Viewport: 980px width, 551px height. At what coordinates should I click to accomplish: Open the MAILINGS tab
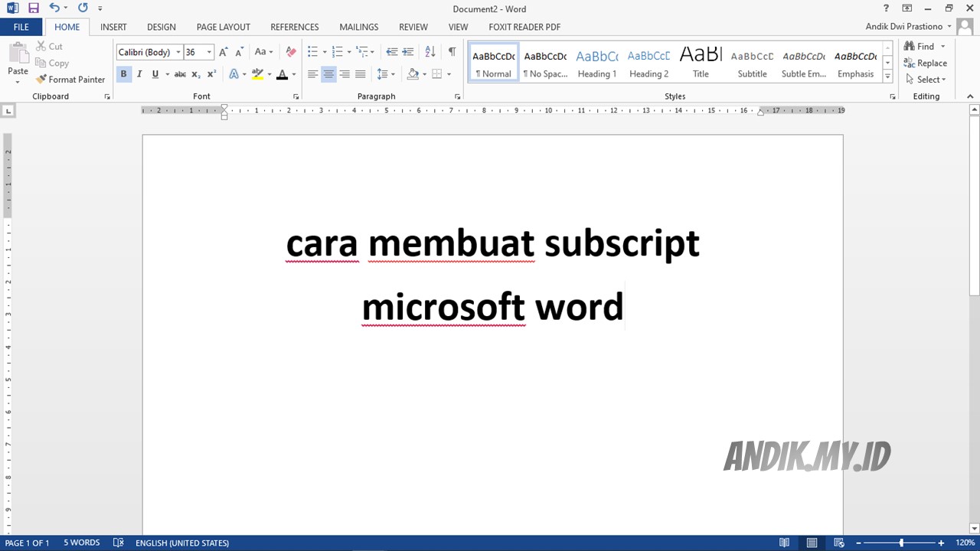[358, 27]
